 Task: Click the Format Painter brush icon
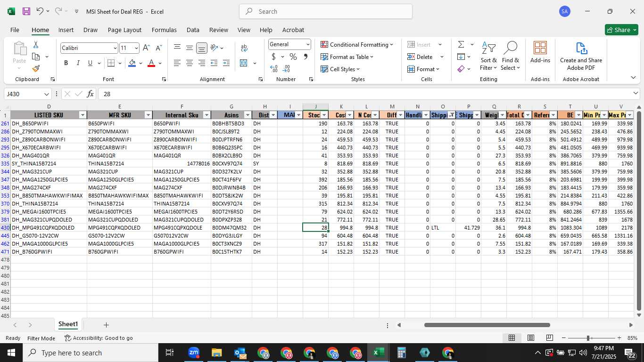click(x=36, y=68)
